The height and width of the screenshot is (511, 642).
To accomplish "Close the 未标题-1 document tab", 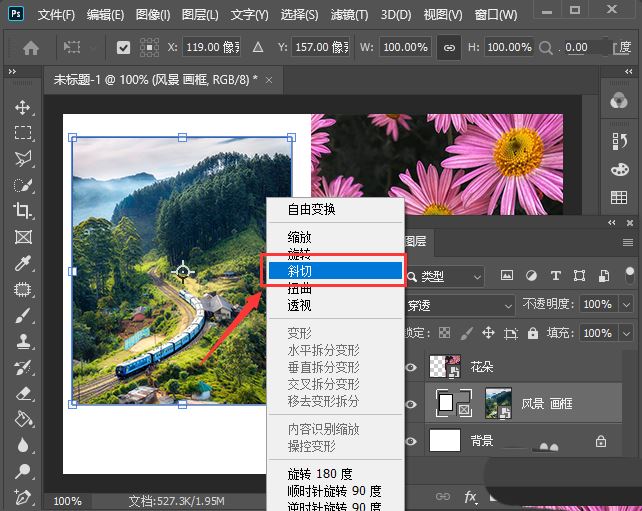I will pyautogui.click(x=269, y=80).
